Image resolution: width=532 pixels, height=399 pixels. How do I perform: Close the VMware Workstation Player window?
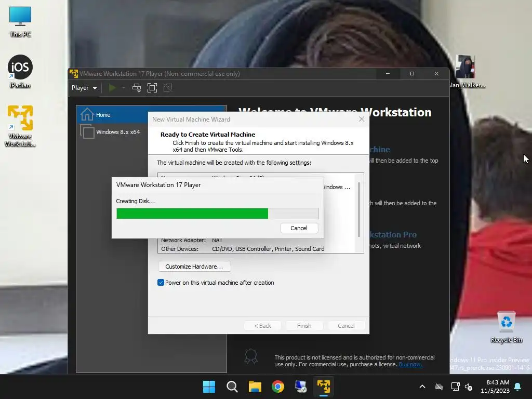pyautogui.click(x=436, y=74)
